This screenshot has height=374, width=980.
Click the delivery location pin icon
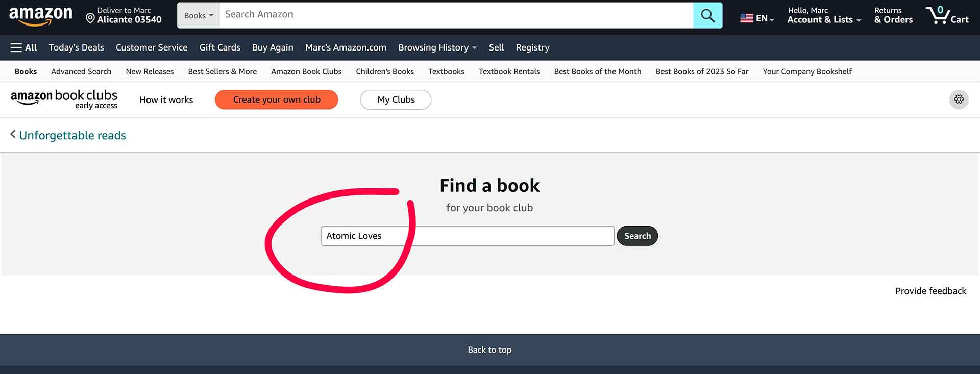coord(90,19)
